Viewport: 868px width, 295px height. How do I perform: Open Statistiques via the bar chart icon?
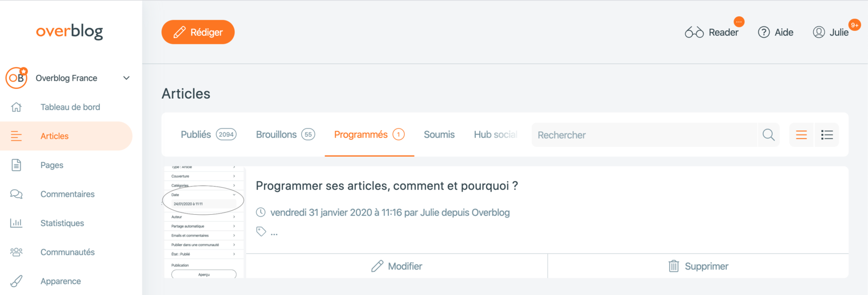pyautogui.click(x=16, y=223)
